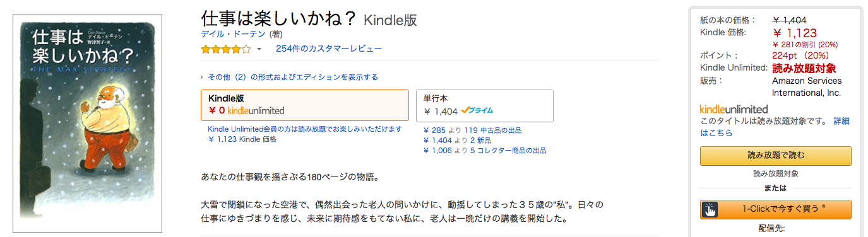
Task: Click the 読み放題で読む button
Action: (x=775, y=156)
